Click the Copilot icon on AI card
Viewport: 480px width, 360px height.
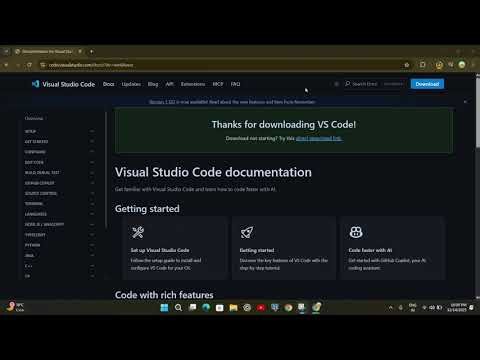point(356,232)
